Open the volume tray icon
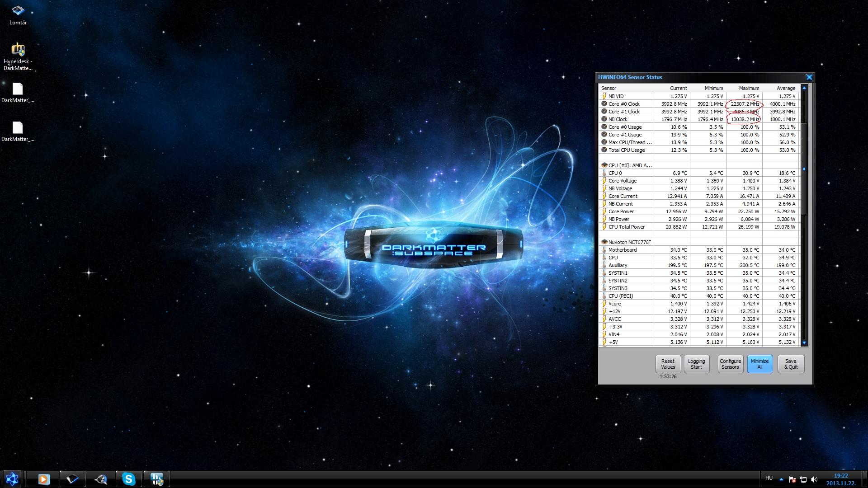Viewport: 868px width, 488px height. 815,479
